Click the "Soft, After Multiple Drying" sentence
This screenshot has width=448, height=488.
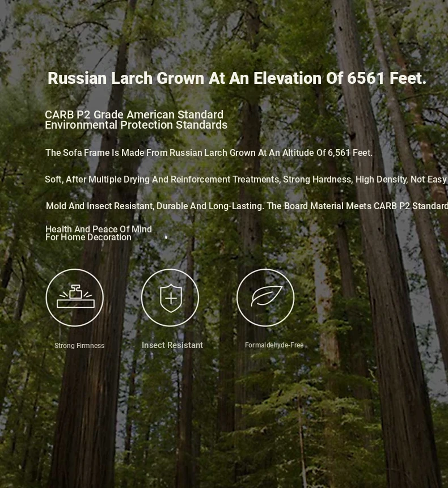(x=246, y=180)
